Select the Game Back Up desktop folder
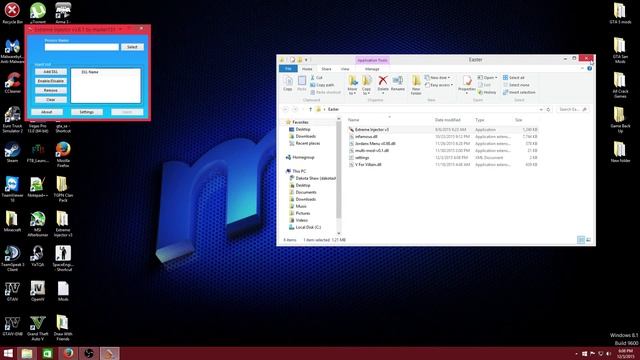 tap(620, 120)
